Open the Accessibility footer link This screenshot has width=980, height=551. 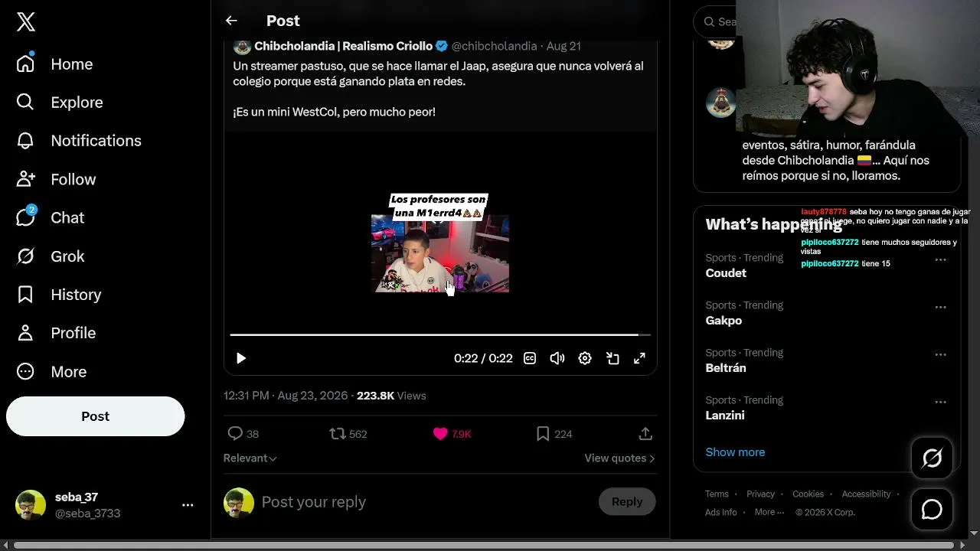click(867, 494)
